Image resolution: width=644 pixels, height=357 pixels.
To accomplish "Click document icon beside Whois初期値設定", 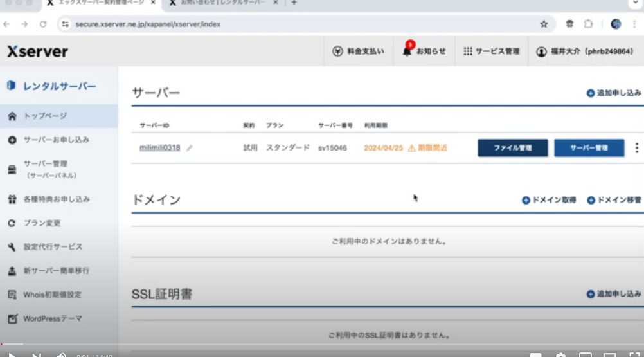I will [x=12, y=295].
